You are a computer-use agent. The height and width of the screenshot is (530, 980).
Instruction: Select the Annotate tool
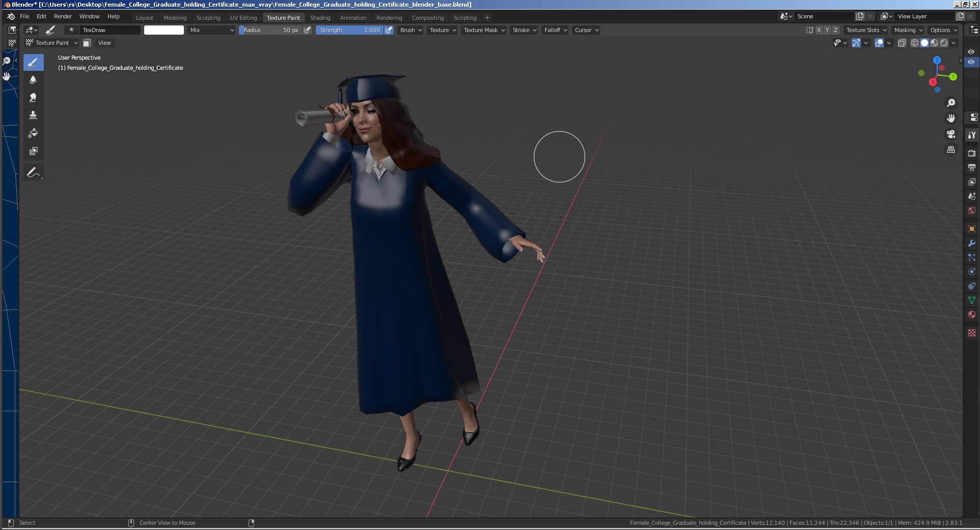[x=33, y=173]
